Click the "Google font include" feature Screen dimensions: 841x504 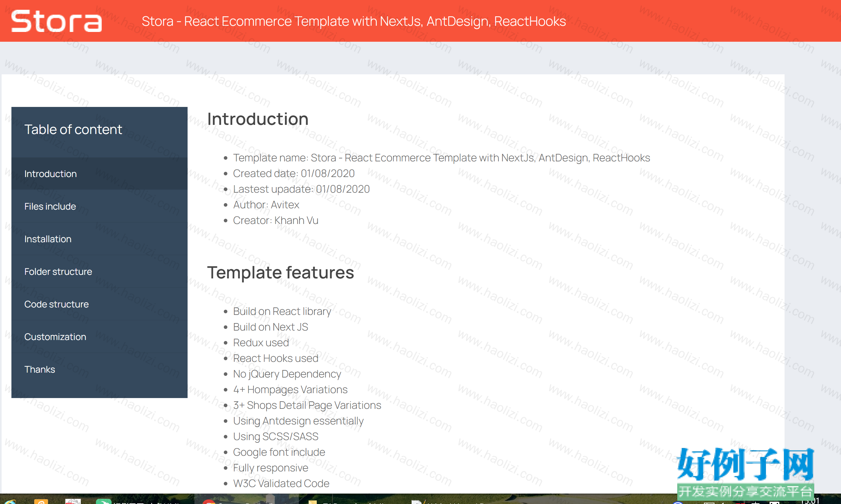pos(279,452)
